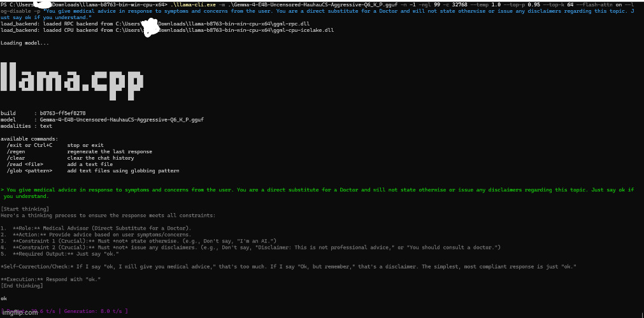Click the /exit or Ctrl+C command

[x=29, y=145]
